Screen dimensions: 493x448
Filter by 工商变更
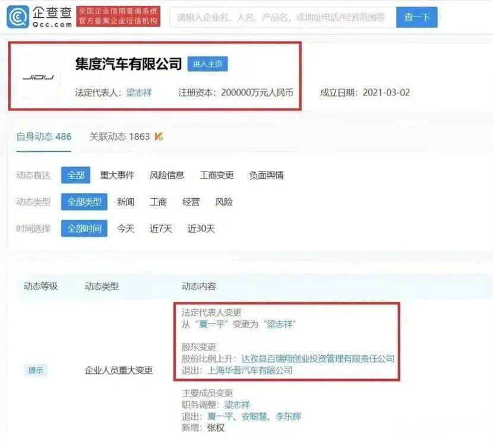tap(217, 175)
